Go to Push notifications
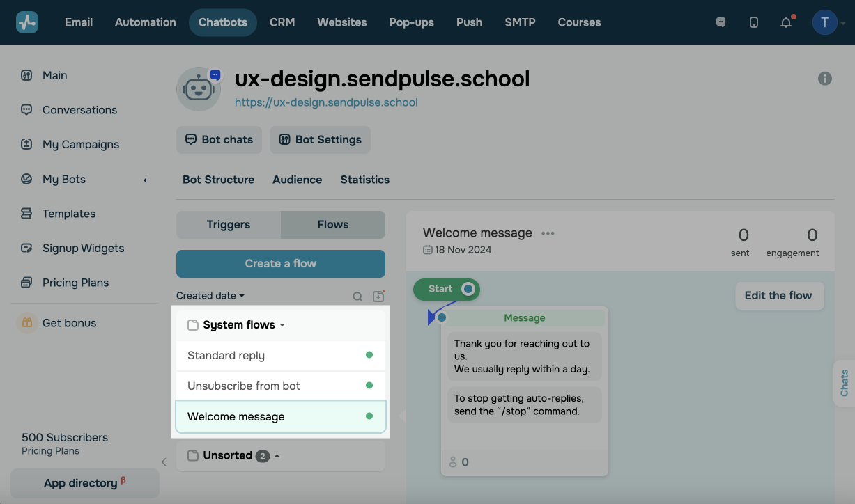This screenshot has width=855, height=504. [470, 22]
